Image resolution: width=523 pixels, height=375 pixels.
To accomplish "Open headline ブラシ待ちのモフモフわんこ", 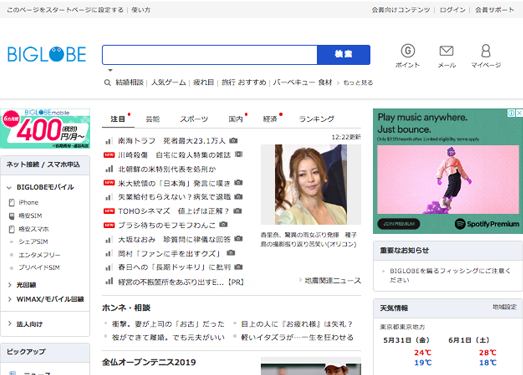I will [x=167, y=225].
